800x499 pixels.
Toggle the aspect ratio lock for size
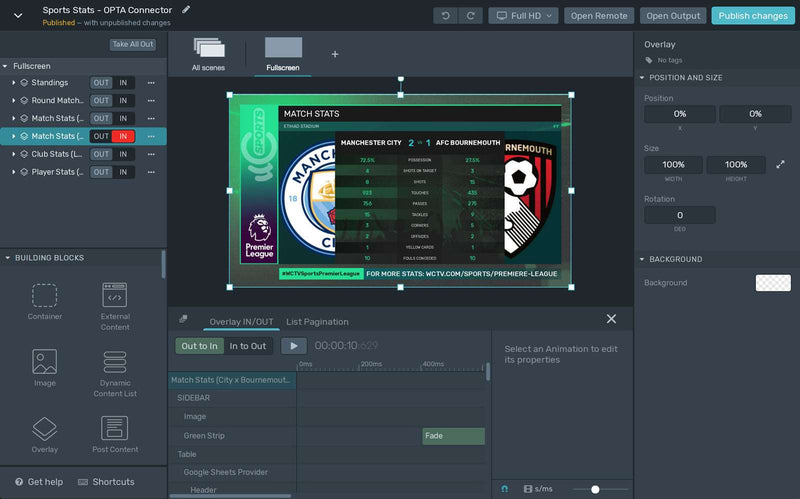click(x=780, y=165)
